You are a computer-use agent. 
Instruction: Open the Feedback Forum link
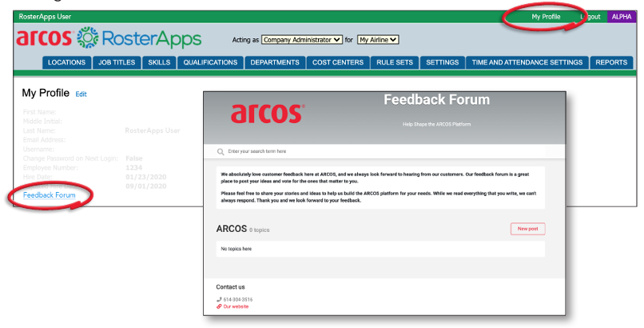(x=50, y=195)
